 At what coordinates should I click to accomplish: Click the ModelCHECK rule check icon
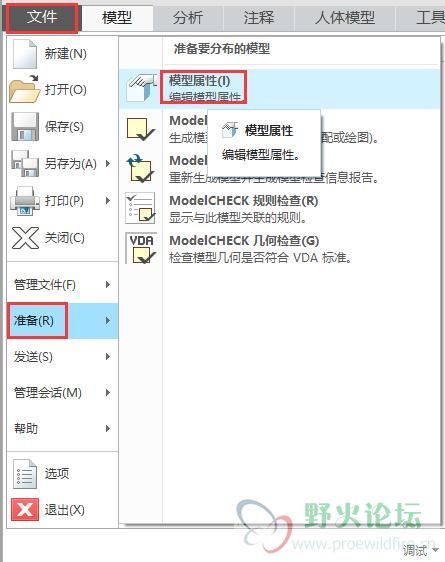(140, 208)
